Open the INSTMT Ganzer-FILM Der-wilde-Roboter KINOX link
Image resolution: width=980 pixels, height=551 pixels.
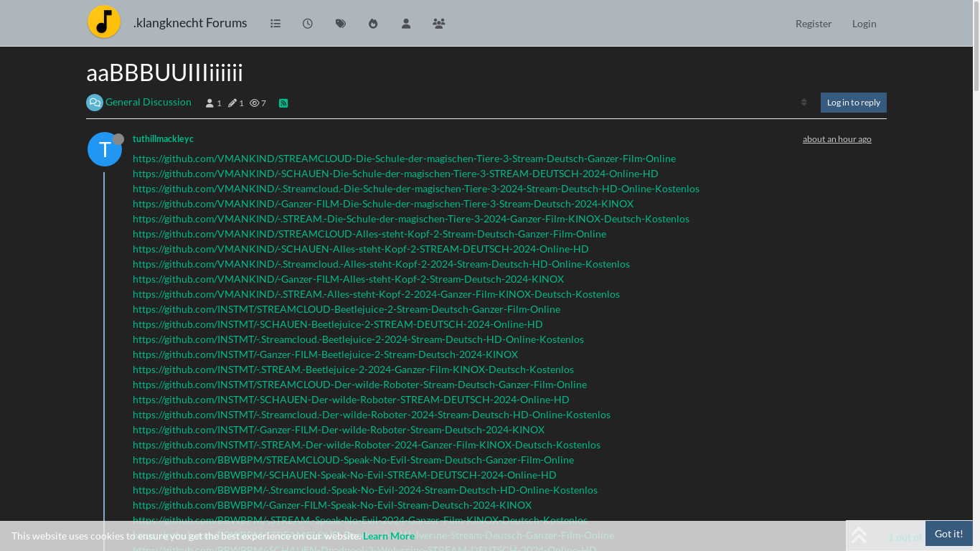pyautogui.click(x=339, y=430)
